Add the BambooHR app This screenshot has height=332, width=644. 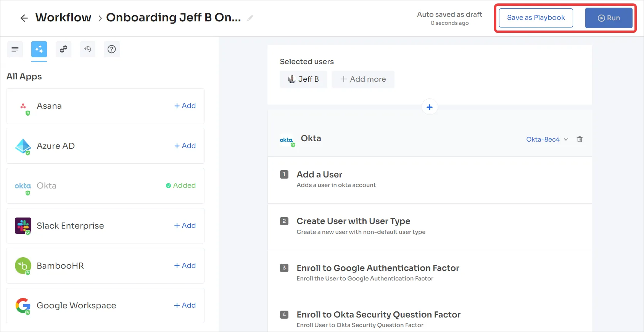click(185, 266)
